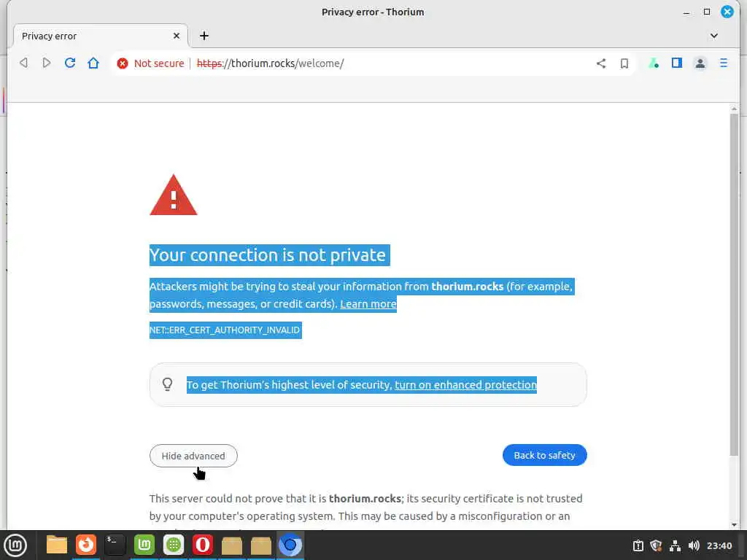The height and width of the screenshot is (560, 747).
Task: Click turn on enhanced protection link
Action: [x=465, y=385]
